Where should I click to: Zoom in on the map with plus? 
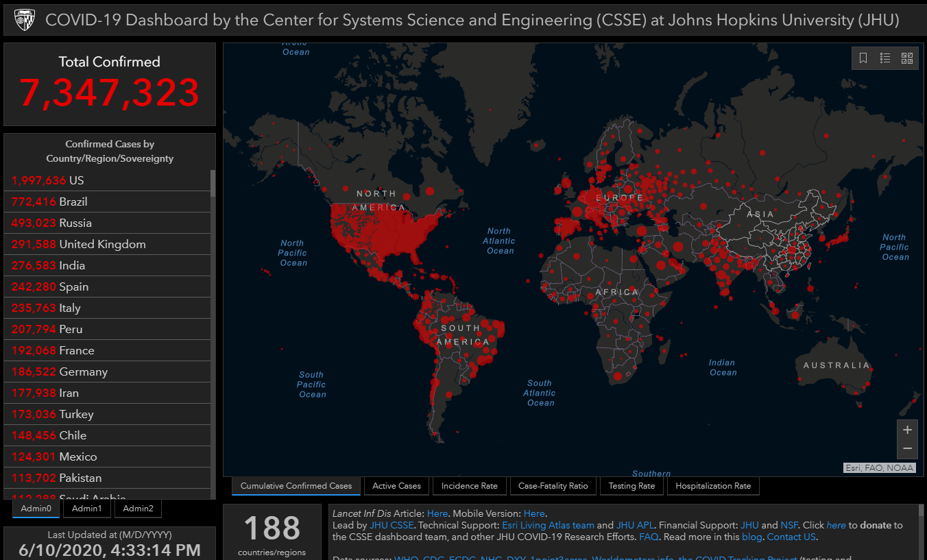907,430
